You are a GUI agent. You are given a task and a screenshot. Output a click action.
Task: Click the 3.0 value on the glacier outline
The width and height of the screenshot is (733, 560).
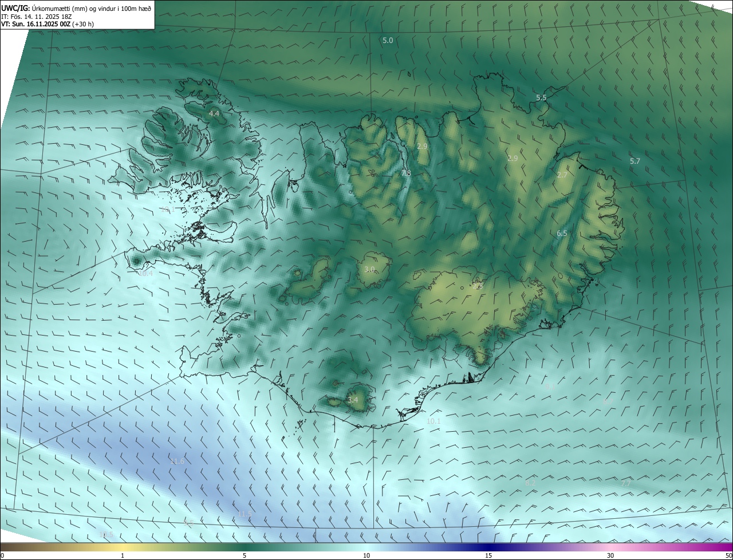pos(369,269)
